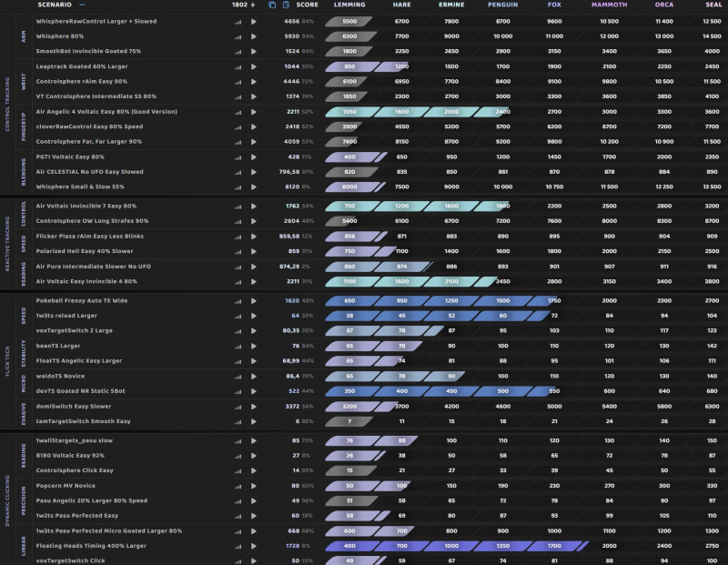The width and height of the screenshot is (728, 565).
Task: Play Popcorn MV Novice scenario
Action: (x=254, y=486)
